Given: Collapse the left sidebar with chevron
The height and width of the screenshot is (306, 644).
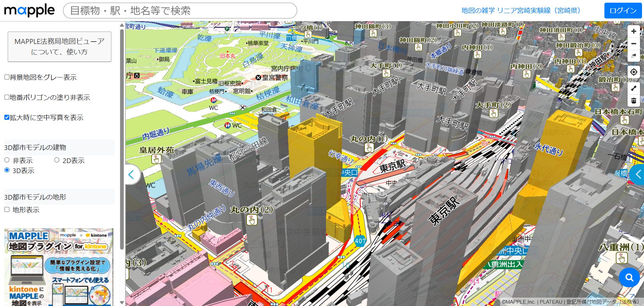Looking at the screenshot, I should pos(131,174).
